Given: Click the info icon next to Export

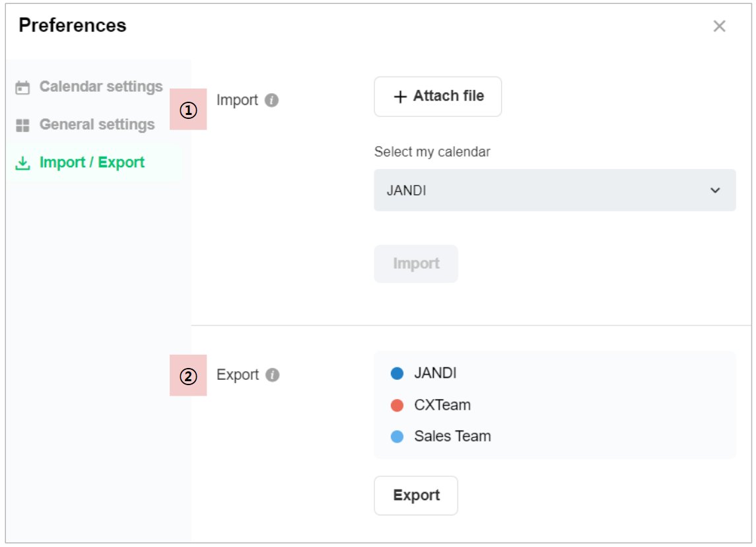Looking at the screenshot, I should pyautogui.click(x=273, y=375).
